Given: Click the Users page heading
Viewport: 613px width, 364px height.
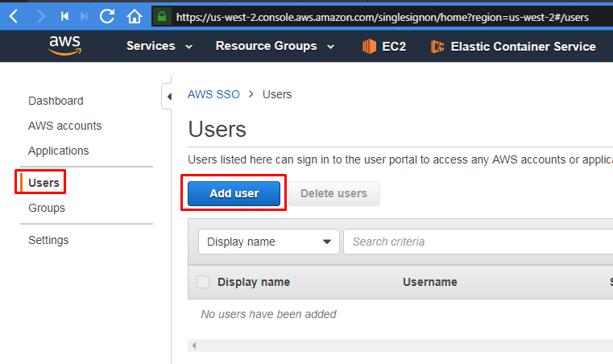Looking at the screenshot, I should click(217, 129).
